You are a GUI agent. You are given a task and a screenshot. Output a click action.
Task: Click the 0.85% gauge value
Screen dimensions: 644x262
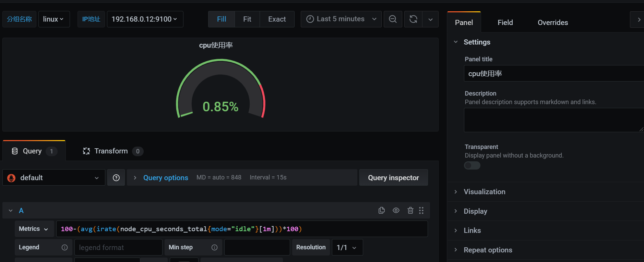tap(220, 107)
